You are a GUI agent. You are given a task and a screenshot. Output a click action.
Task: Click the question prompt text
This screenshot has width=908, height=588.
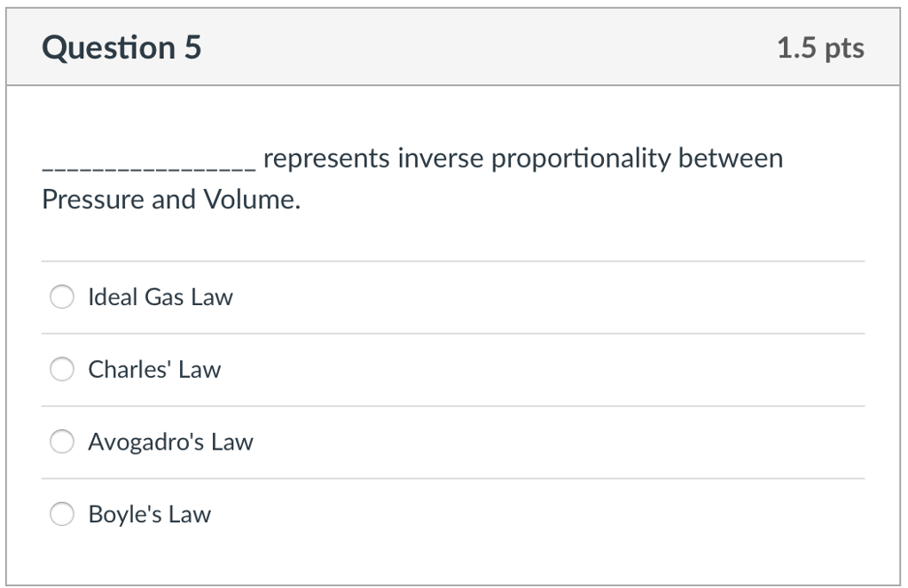[x=411, y=177]
